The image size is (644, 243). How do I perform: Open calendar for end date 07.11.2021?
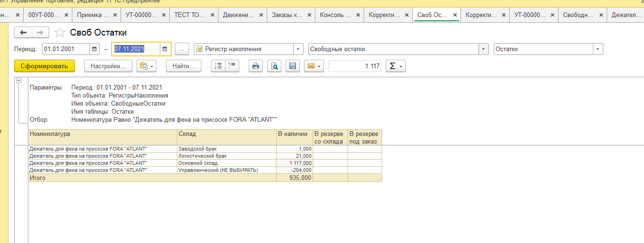coord(165,49)
